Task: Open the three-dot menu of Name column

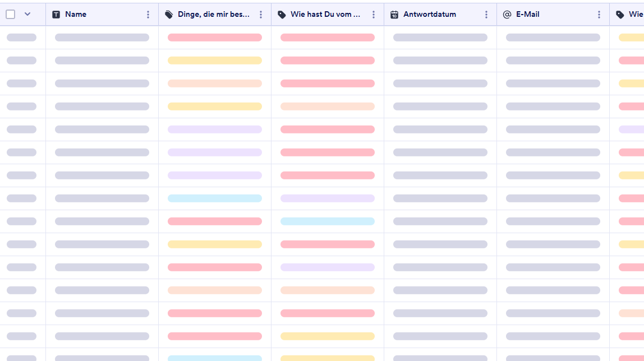Action: click(x=148, y=15)
